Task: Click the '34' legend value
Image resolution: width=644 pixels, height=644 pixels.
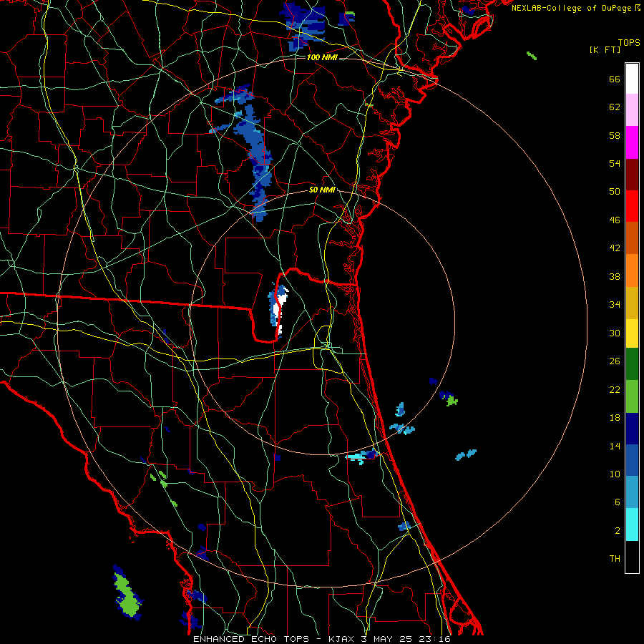Action: 615,305
